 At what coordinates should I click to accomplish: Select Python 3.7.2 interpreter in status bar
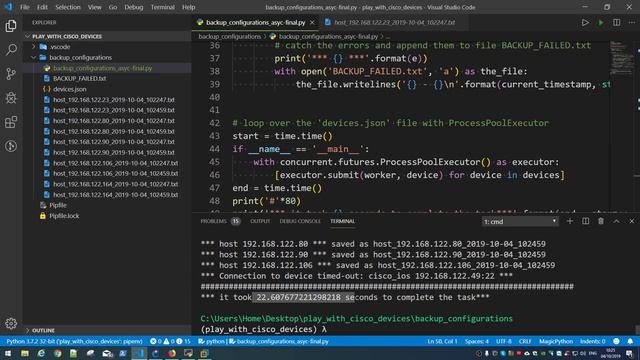click(x=74, y=341)
